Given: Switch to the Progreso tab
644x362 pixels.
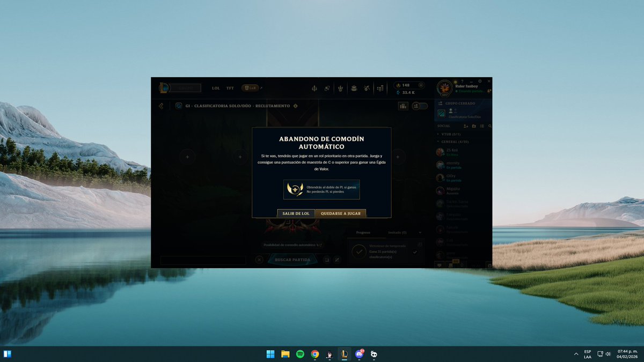Looking at the screenshot, I should [x=363, y=233].
